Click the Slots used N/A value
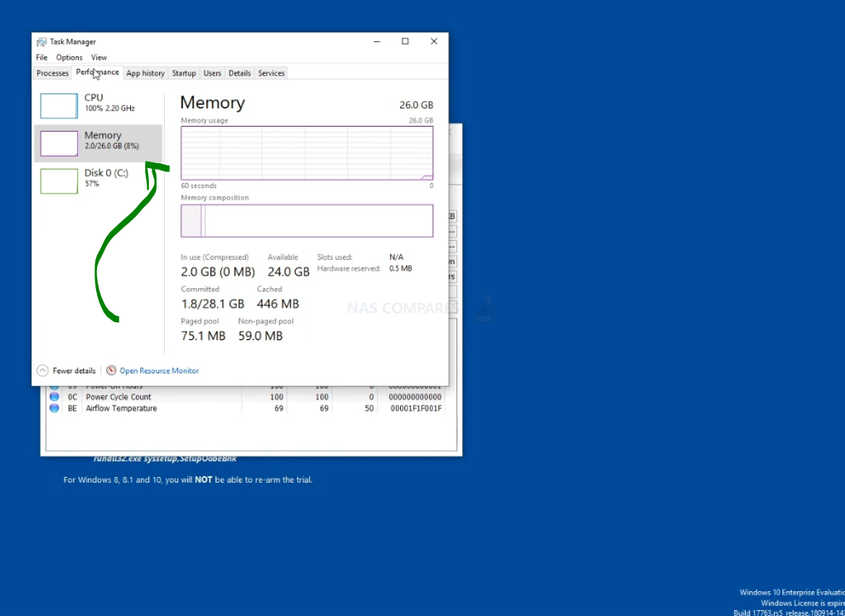845x616 pixels. coord(396,257)
